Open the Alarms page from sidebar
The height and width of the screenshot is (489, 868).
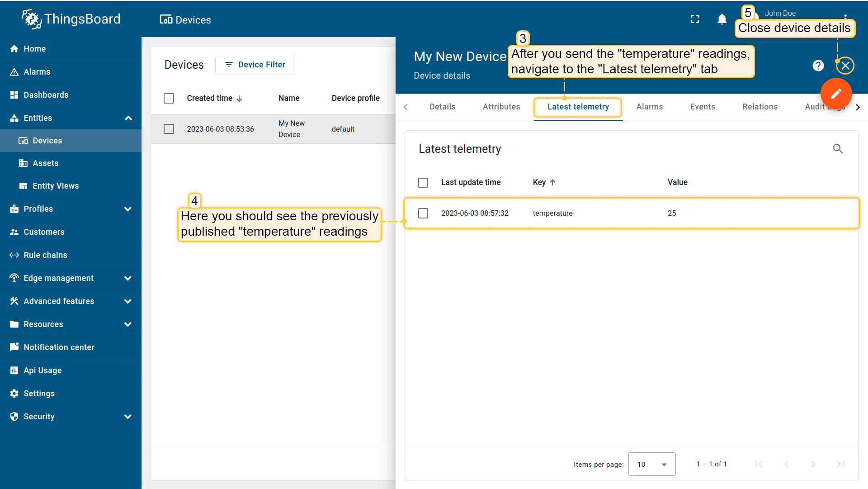tap(37, 71)
